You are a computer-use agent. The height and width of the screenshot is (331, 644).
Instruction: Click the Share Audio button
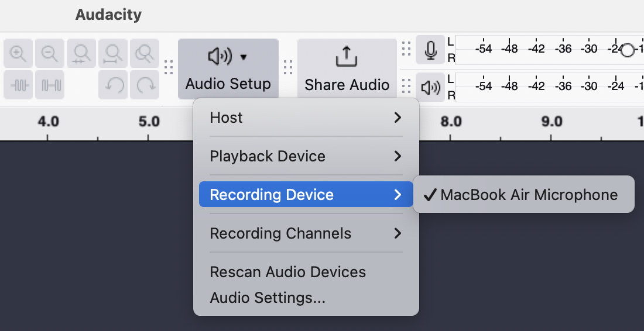coord(347,69)
